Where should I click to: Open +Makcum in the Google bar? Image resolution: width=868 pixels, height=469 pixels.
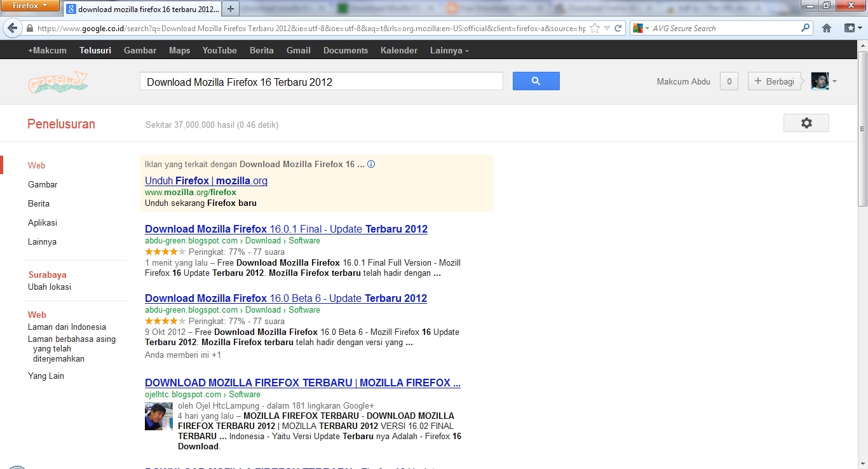click(x=47, y=50)
